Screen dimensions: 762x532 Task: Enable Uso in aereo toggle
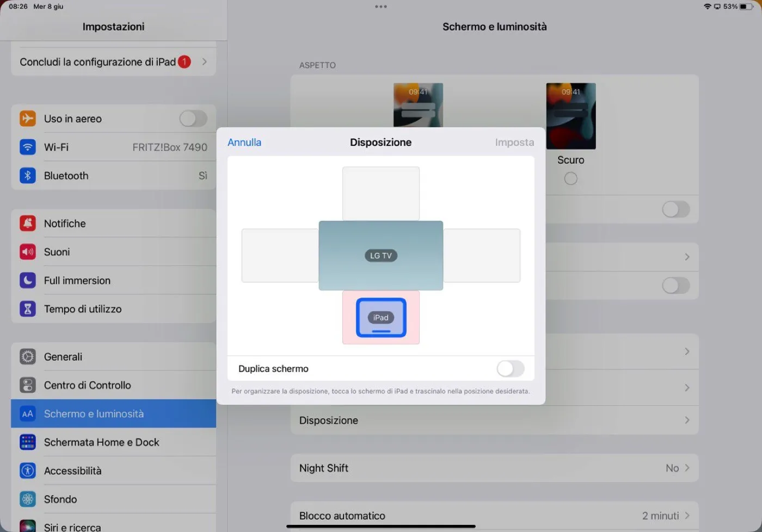click(x=193, y=118)
